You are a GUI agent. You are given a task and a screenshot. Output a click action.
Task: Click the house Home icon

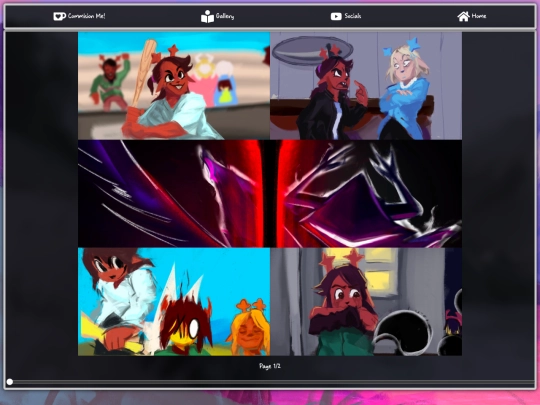[x=464, y=16]
